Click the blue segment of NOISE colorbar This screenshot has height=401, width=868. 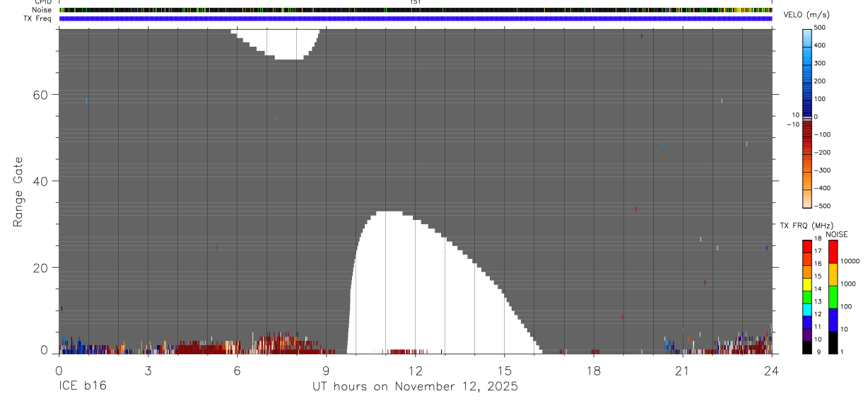(x=833, y=320)
